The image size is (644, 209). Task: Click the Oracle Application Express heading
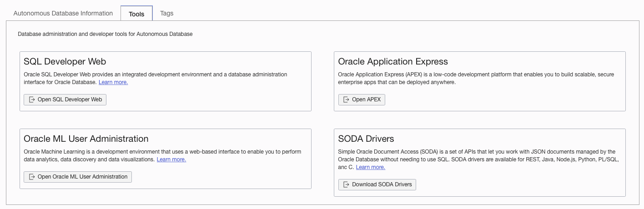393,62
